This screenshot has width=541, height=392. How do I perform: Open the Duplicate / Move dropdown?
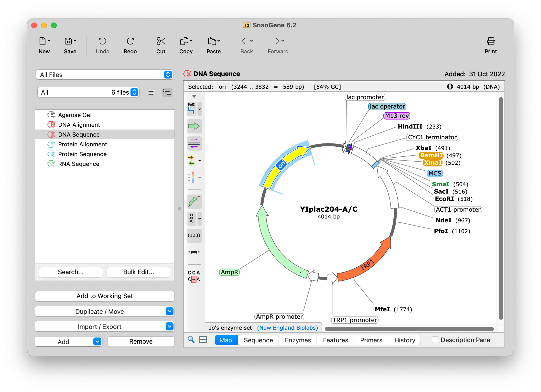[169, 311]
